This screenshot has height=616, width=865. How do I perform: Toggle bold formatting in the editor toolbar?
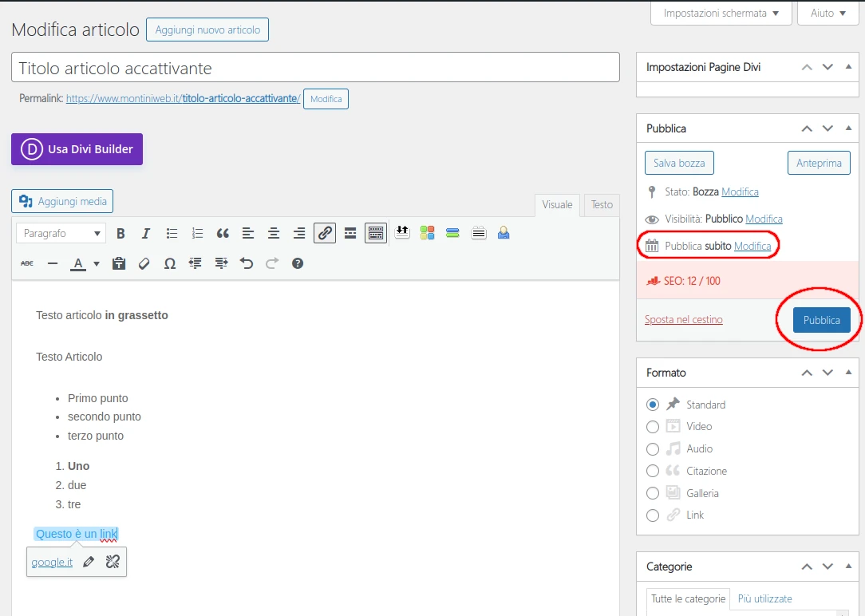tap(121, 234)
